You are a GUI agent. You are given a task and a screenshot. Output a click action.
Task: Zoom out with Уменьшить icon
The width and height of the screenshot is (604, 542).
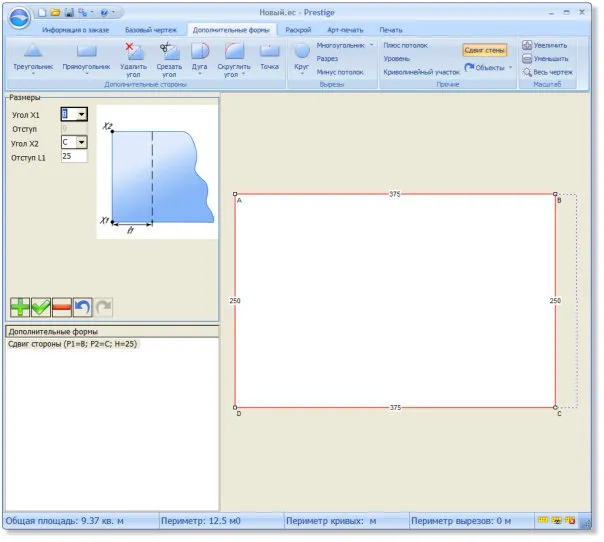(x=527, y=59)
